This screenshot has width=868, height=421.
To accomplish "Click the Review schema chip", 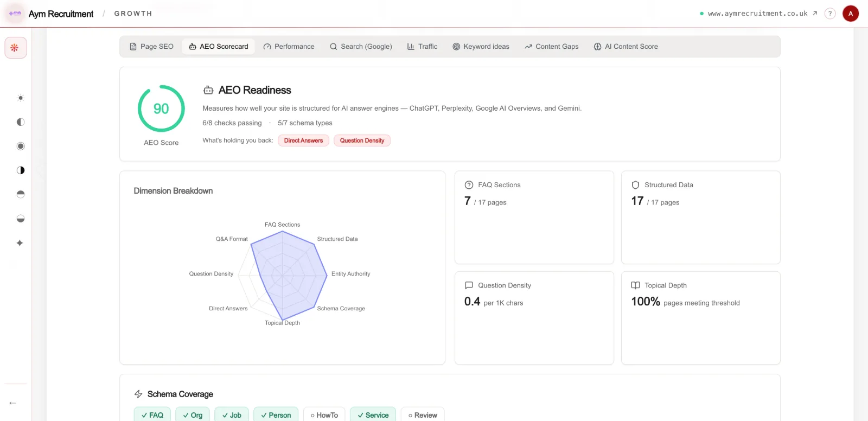I will (423, 414).
